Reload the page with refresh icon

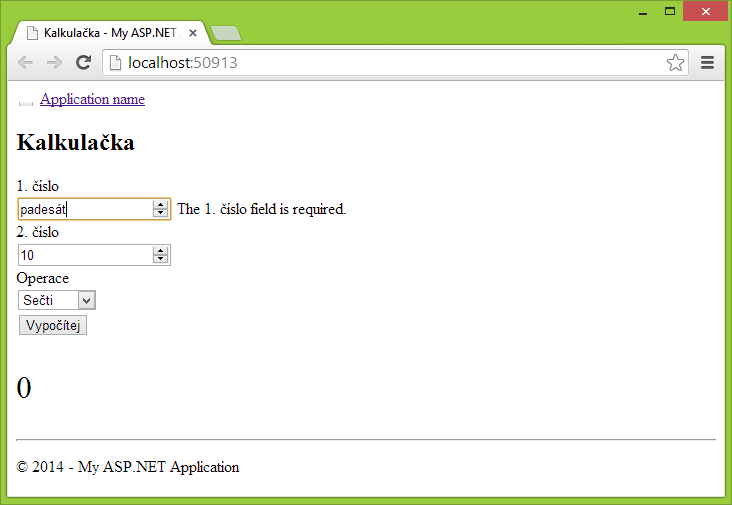tap(84, 63)
